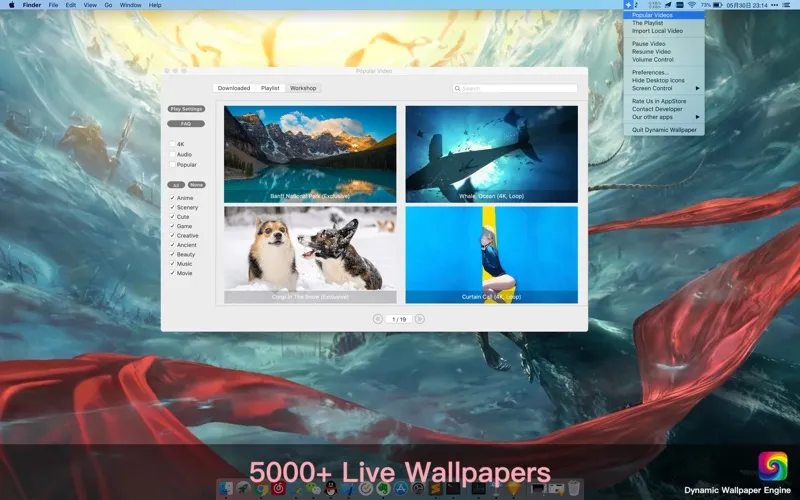Open Sublime Text from the Dock
Image resolution: width=800 pixels, height=500 pixels.
(x=435, y=489)
